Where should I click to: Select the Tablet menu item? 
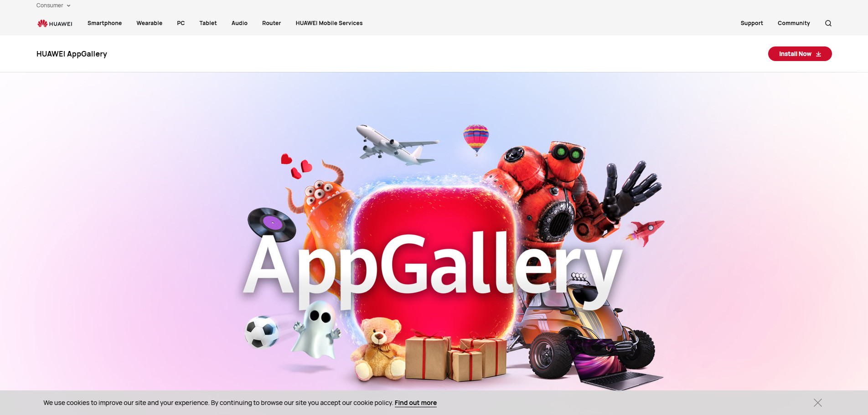208,23
